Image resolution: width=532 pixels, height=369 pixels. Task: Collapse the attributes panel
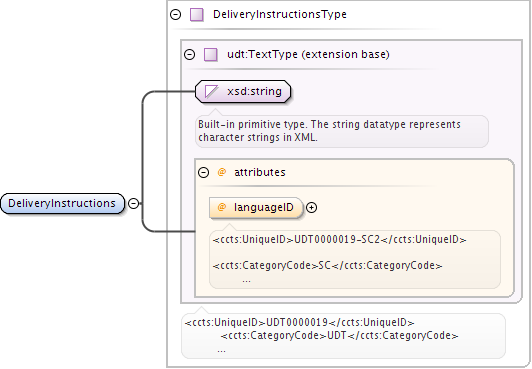pyautogui.click(x=203, y=172)
